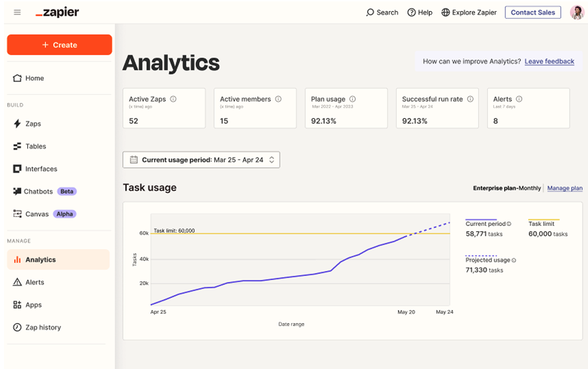
Task: Open the hamburger navigation menu
Action: point(17,12)
